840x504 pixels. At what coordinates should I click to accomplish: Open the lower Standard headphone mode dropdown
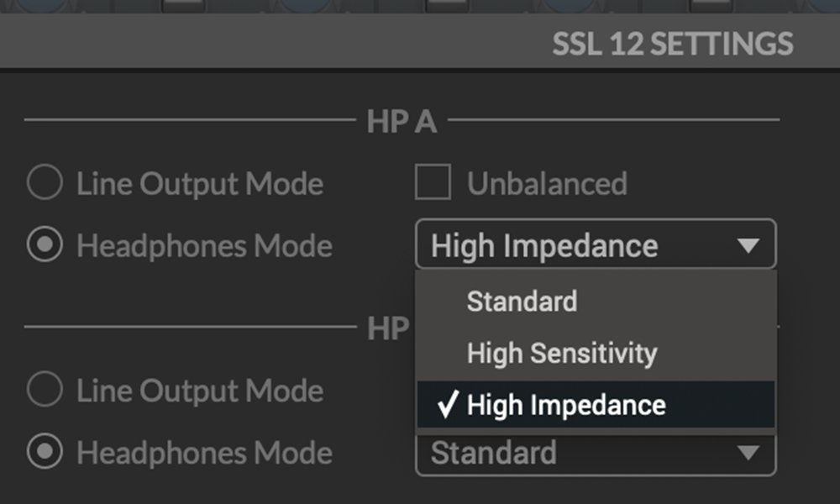[x=580, y=454]
